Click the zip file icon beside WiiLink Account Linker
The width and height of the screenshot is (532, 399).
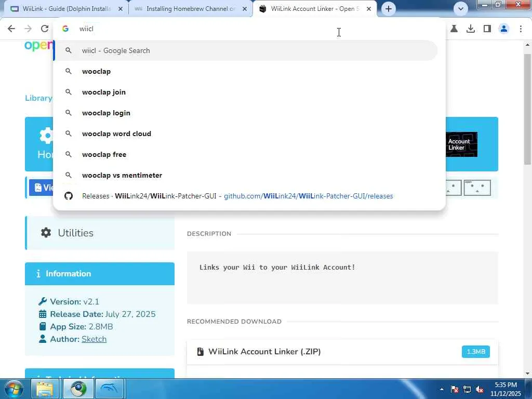point(200,352)
